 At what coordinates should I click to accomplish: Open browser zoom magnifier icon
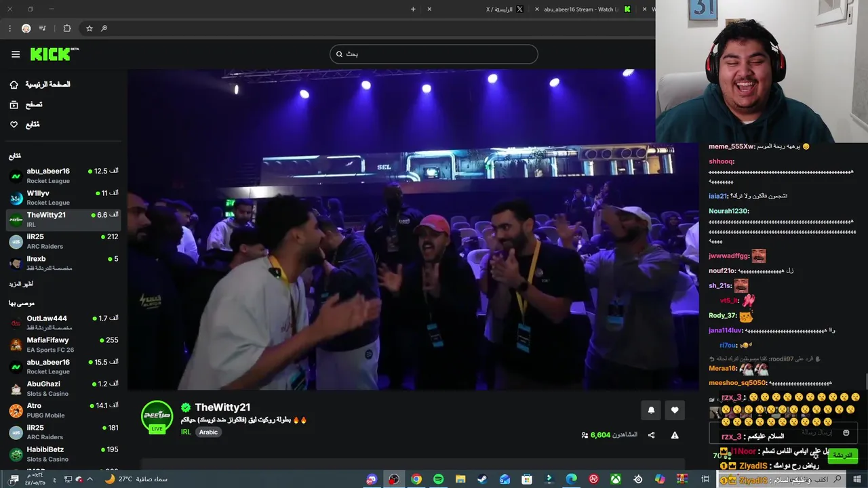104,28
